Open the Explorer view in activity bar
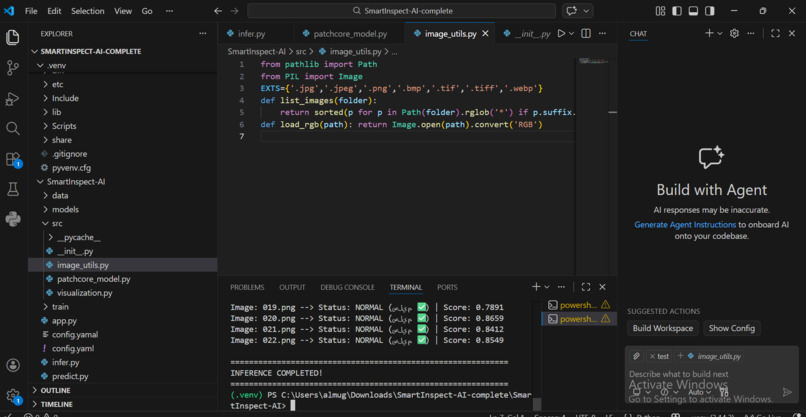This screenshot has height=417, width=806. (x=13, y=37)
